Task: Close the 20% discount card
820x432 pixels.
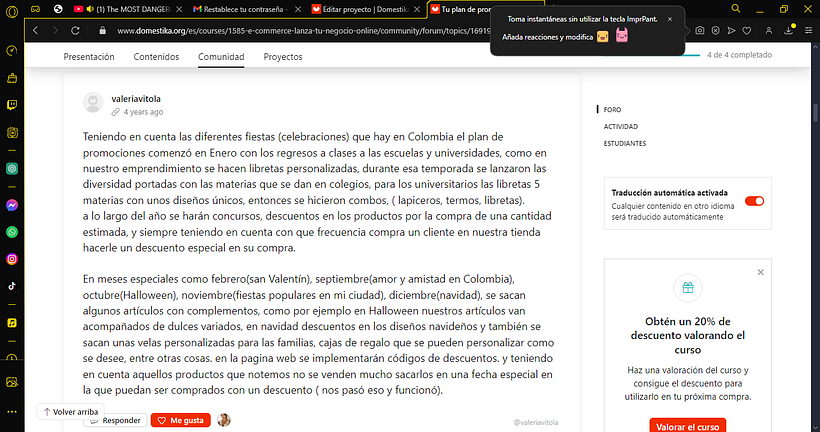Action: 760,272
